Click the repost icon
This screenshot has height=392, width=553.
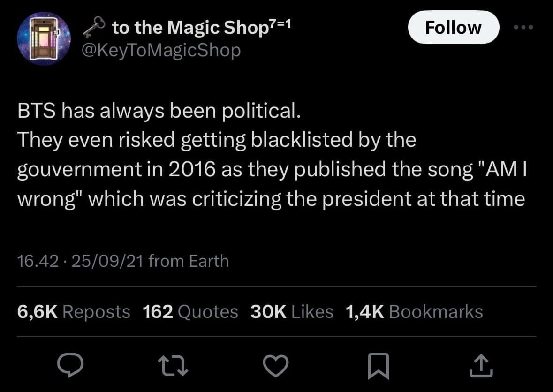(x=174, y=365)
